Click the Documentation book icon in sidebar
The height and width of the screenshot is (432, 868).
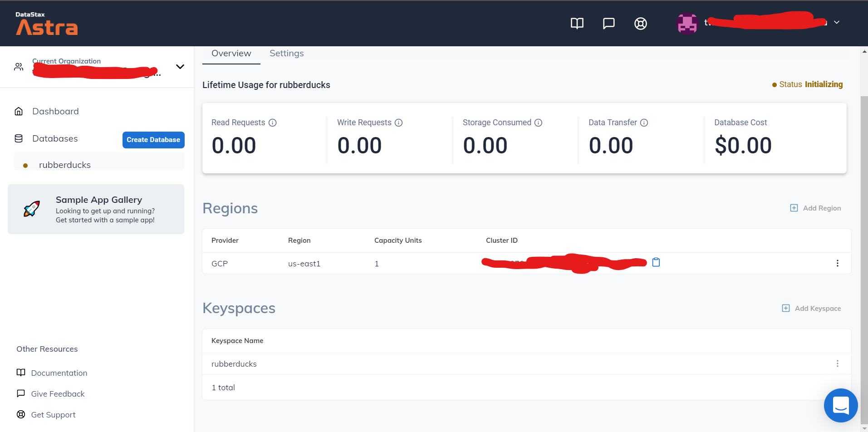tap(21, 373)
